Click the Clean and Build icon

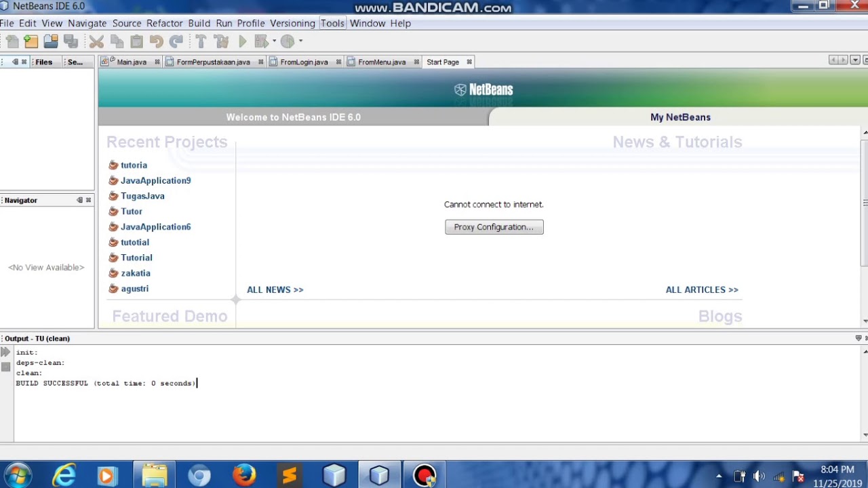pyautogui.click(x=221, y=42)
